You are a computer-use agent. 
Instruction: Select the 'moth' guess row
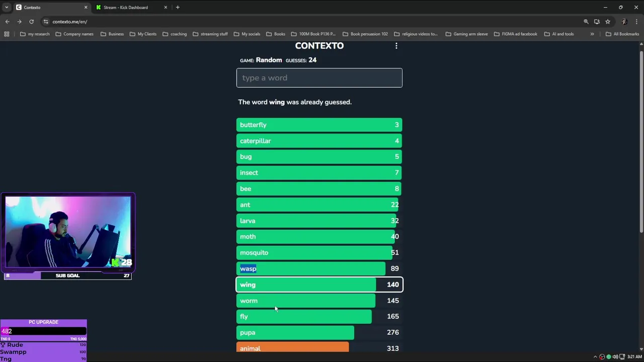coord(319,236)
